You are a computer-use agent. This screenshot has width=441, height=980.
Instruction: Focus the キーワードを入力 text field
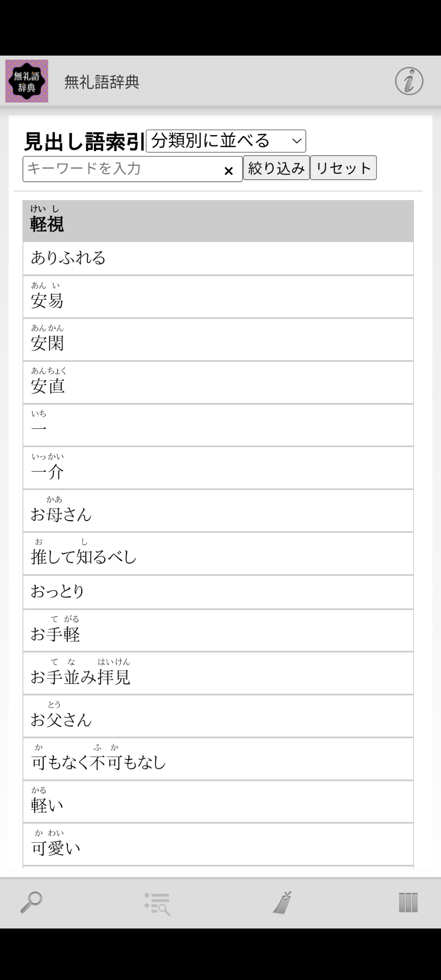pyautogui.click(x=122, y=169)
